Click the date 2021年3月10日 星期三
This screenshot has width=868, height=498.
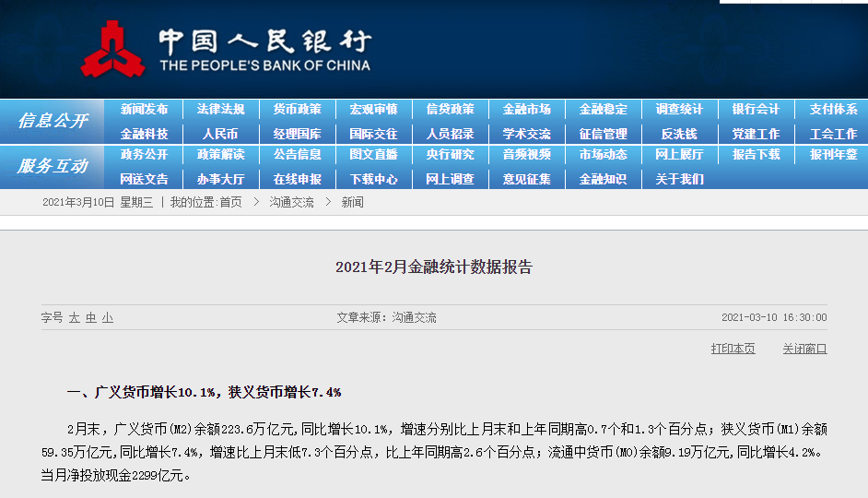(98, 203)
